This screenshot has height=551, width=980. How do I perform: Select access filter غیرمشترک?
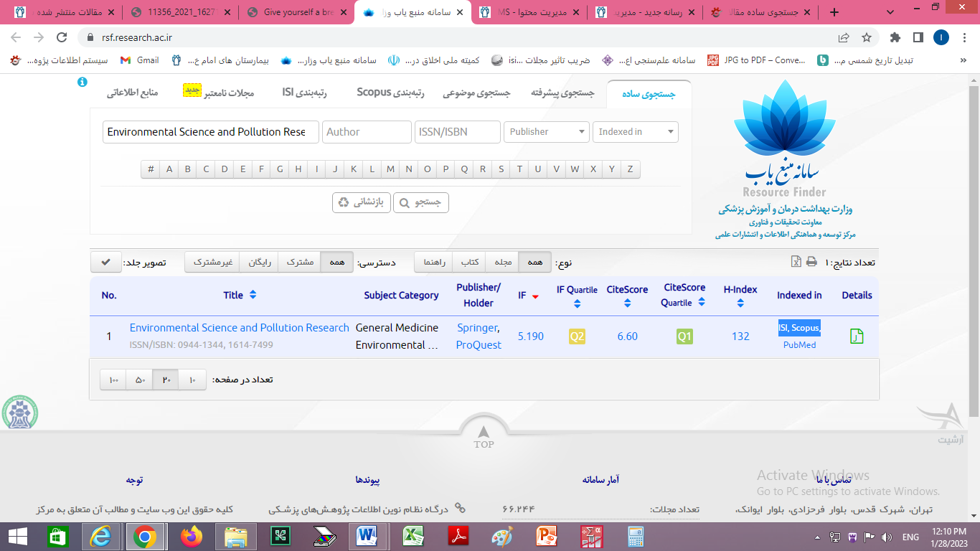pos(212,263)
